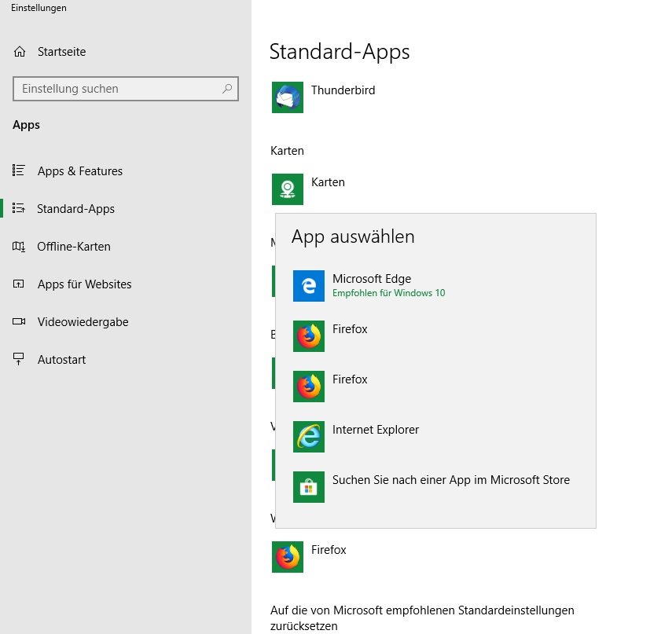The width and height of the screenshot is (672, 634).
Task: Click the Microsoft Store shopping bag icon
Action: 309,487
